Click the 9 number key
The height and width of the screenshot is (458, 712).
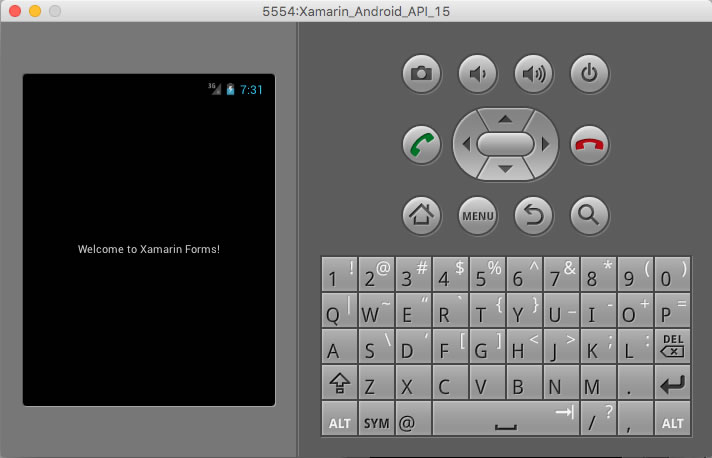point(635,274)
